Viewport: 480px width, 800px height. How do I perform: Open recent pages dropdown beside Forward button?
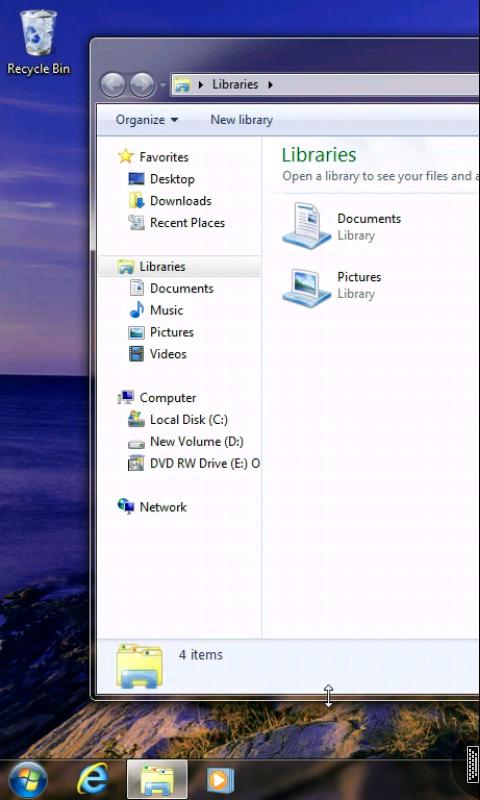[163, 85]
